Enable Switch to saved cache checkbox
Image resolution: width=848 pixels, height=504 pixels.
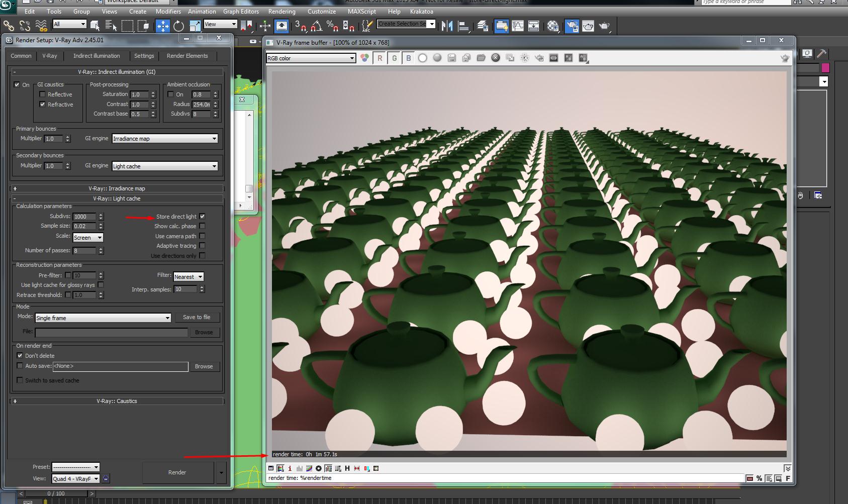pos(20,380)
